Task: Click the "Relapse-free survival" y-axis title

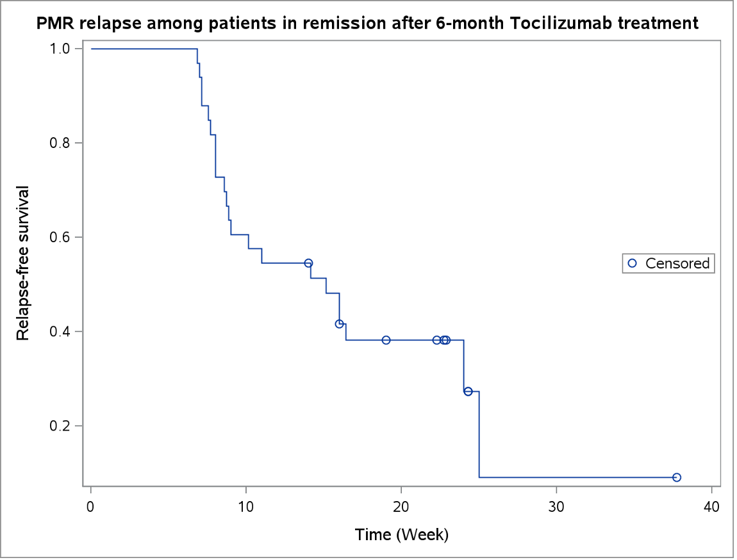Action: (23, 263)
